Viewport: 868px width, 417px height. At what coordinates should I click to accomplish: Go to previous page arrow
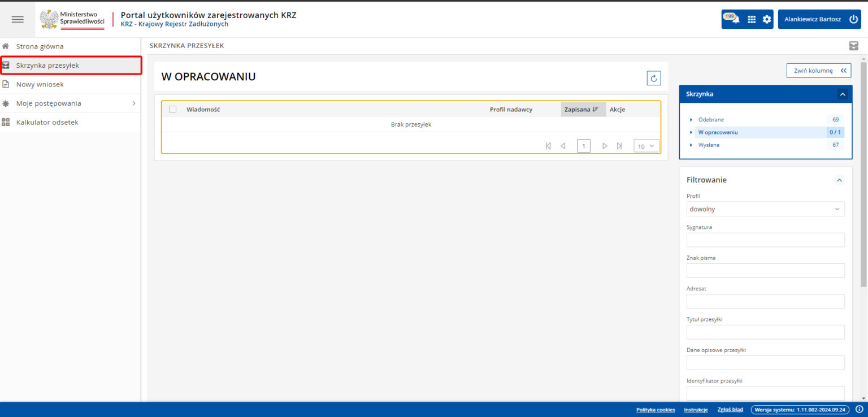(x=563, y=146)
